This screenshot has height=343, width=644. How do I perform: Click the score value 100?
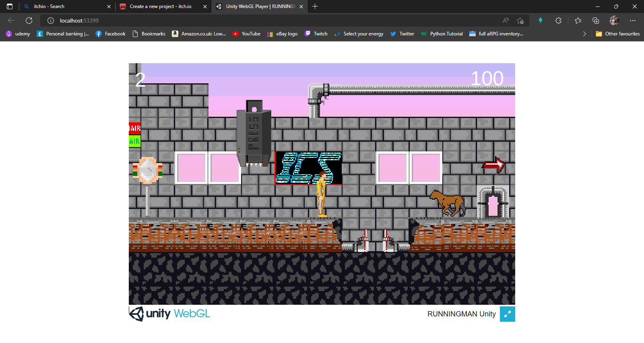(x=487, y=79)
